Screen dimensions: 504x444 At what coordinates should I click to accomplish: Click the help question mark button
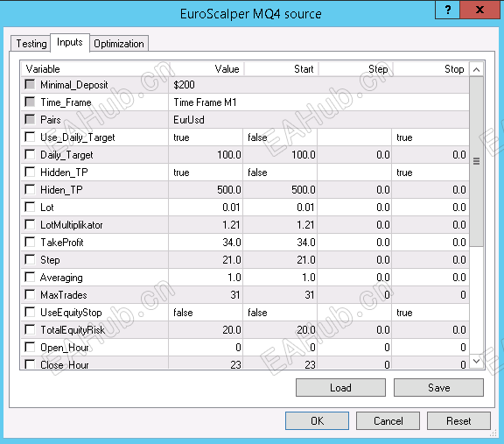448,10
